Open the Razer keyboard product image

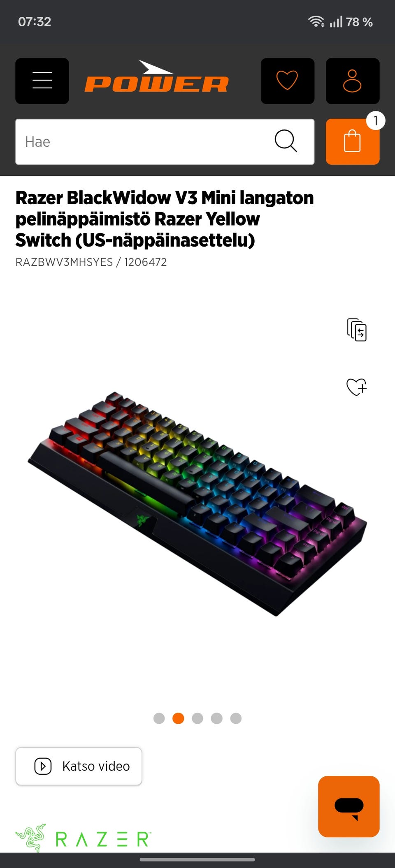click(x=197, y=503)
